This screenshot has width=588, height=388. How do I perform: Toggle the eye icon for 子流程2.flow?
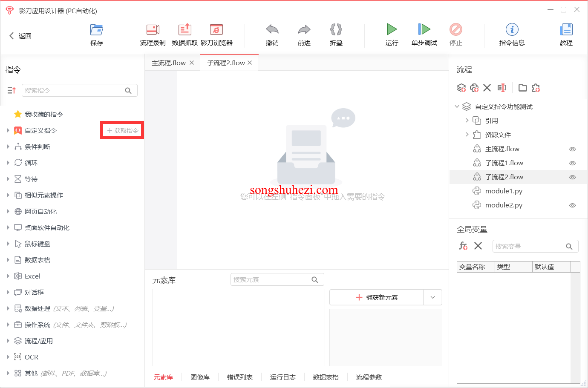pos(573,177)
